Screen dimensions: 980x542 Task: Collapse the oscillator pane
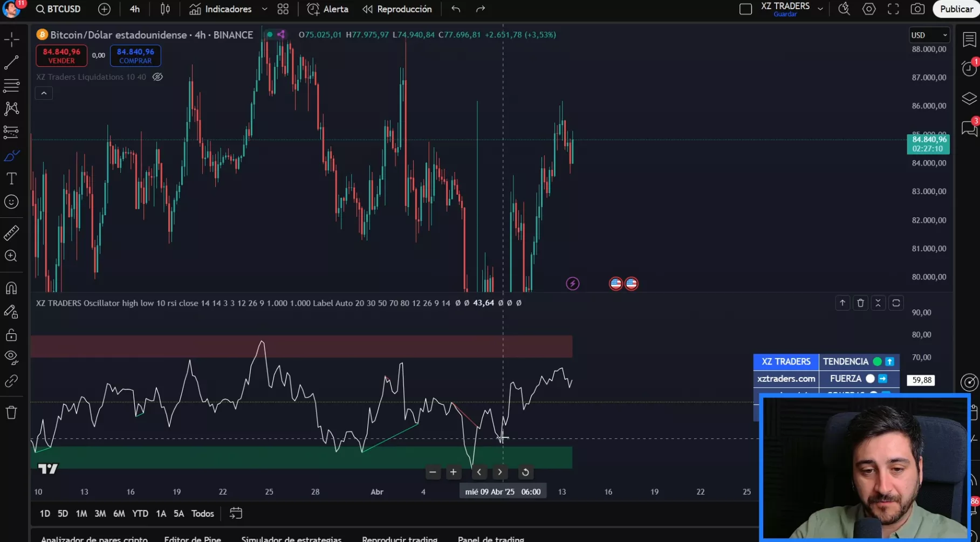click(x=878, y=303)
